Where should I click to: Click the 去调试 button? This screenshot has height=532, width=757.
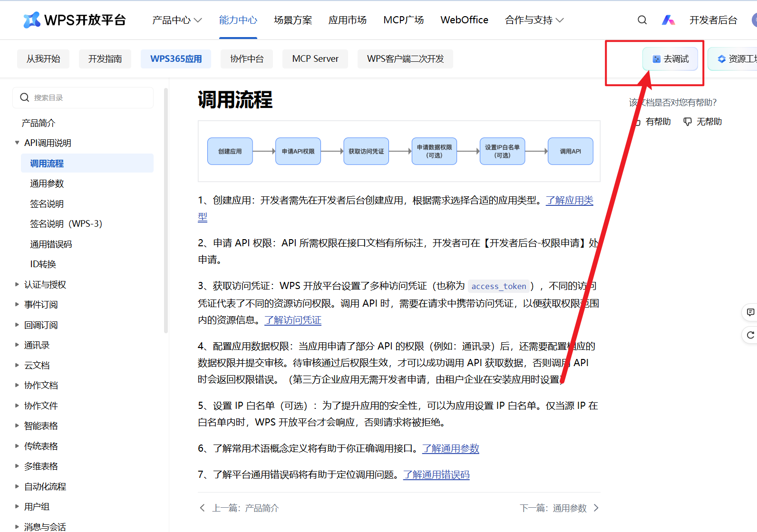click(x=670, y=59)
